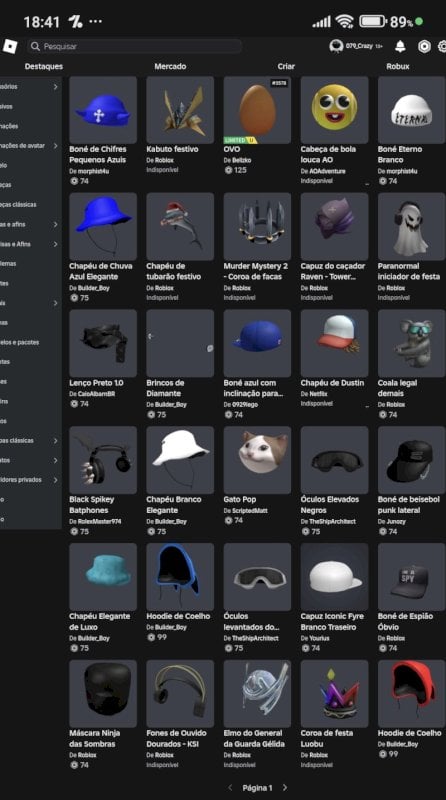Screen dimensions: 446x800
Task: Go to previous page arrow
Action: tap(230, 787)
